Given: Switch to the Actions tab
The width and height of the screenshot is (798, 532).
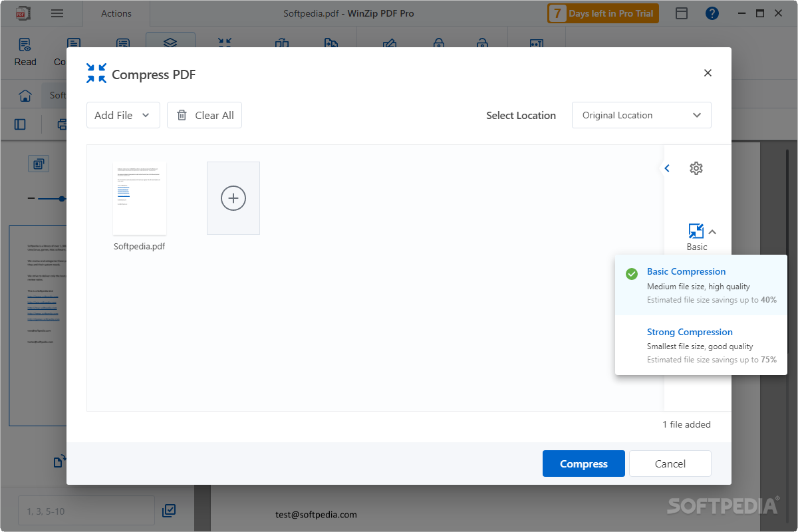Looking at the screenshot, I should point(116,13).
